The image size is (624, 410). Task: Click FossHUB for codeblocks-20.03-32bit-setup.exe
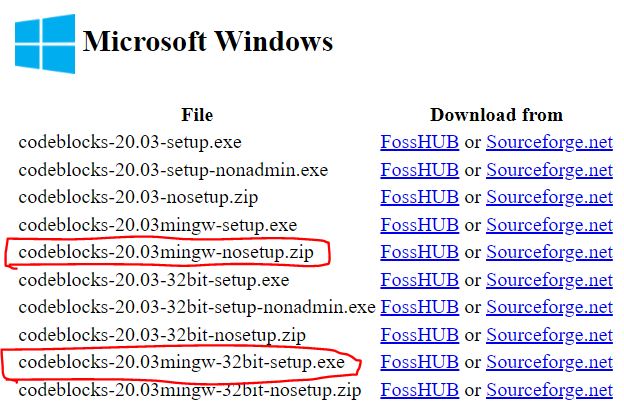[419, 280]
